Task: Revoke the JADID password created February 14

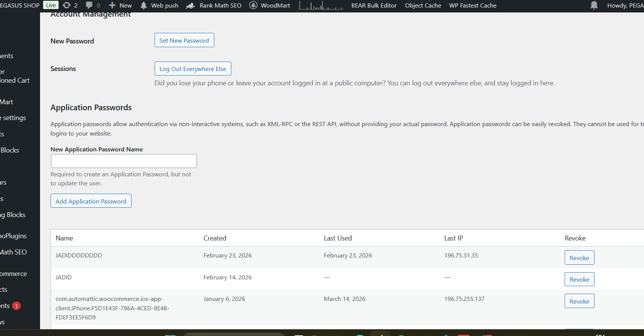Action: (x=579, y=279)
